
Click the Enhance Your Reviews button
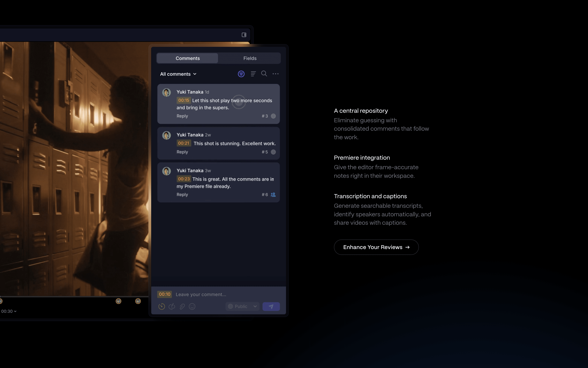376,247
